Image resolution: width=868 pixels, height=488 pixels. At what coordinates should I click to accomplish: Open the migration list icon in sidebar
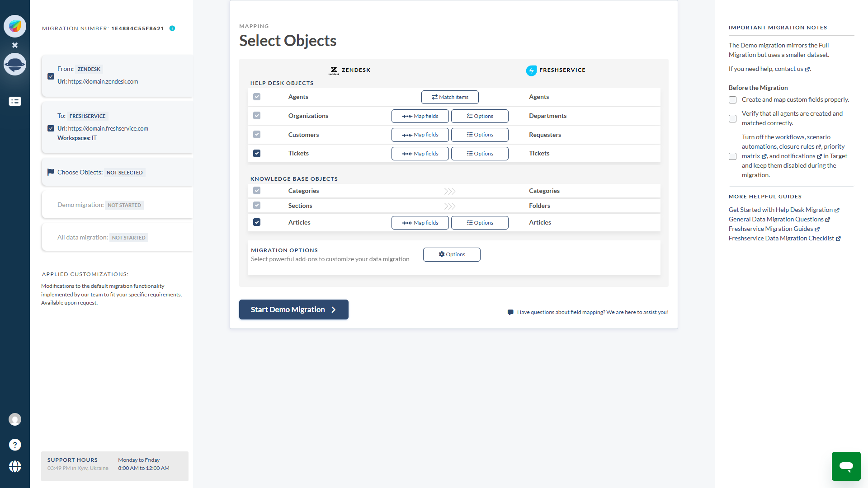15,102
